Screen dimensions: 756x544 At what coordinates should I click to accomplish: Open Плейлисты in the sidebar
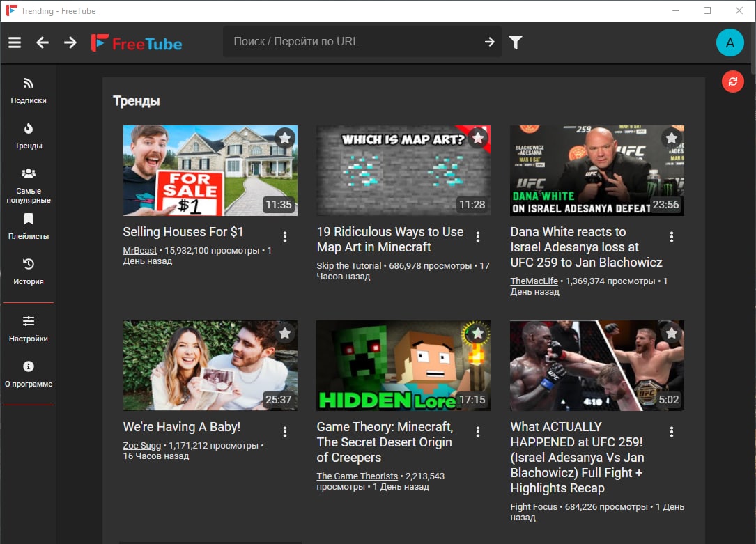pyautogui.click(x=29, y=227)
